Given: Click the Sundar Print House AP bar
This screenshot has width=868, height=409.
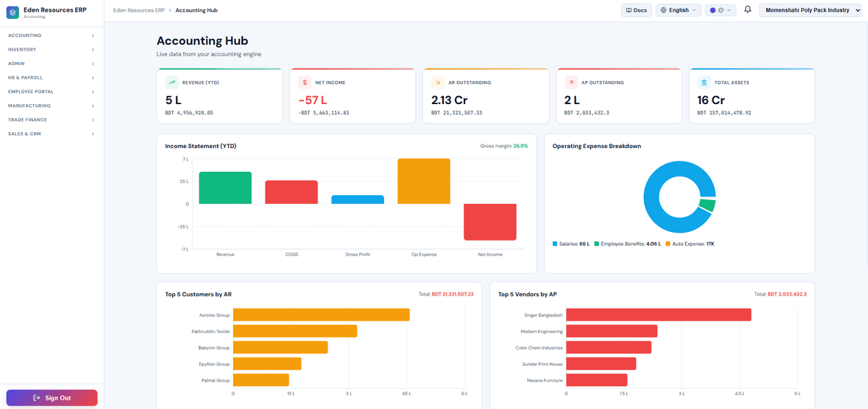Looking at the screenshot, I should tap(601, 363).
